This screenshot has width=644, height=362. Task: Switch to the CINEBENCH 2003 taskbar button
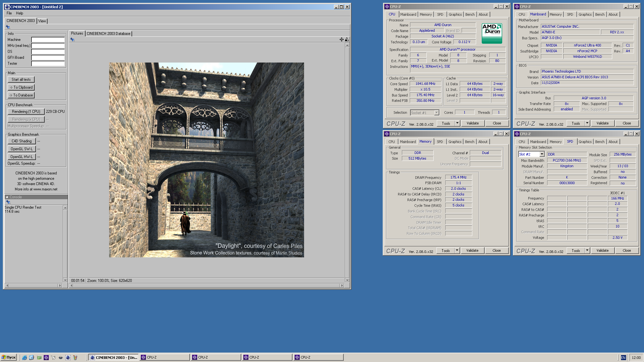pos(114,358)
